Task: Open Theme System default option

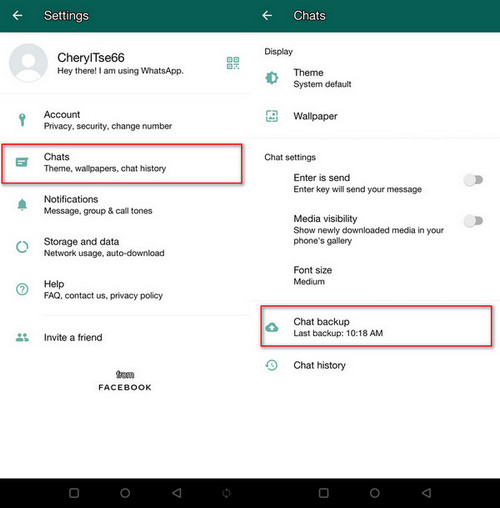Action: (375, 78)
